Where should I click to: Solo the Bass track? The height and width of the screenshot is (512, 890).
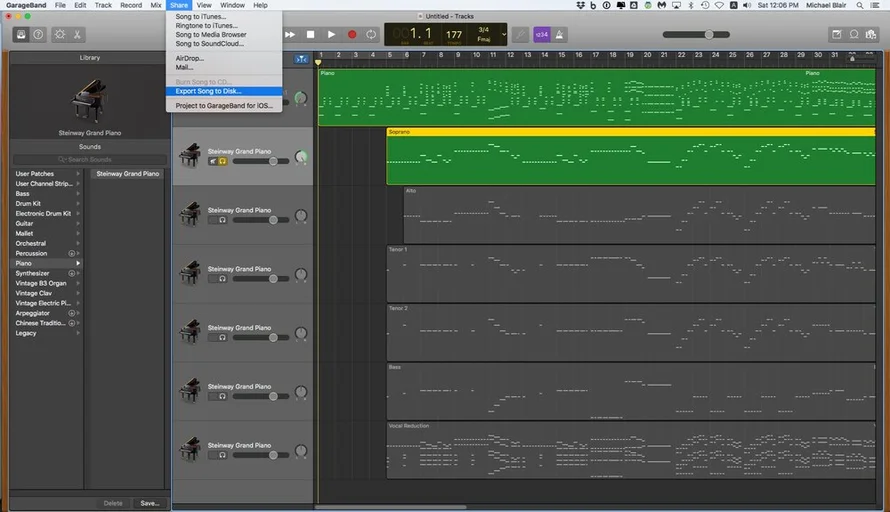pyautogui.click(x=222, y=396)
